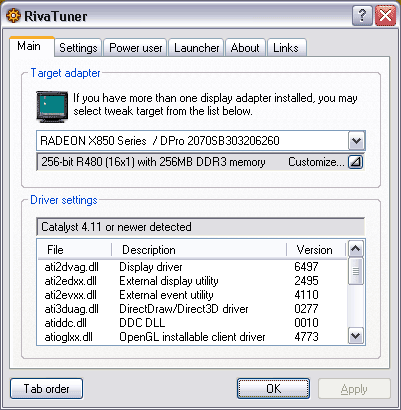This screenshot has height=410, width=401.
Task: Select the About tab
Action: coord(245,48)
